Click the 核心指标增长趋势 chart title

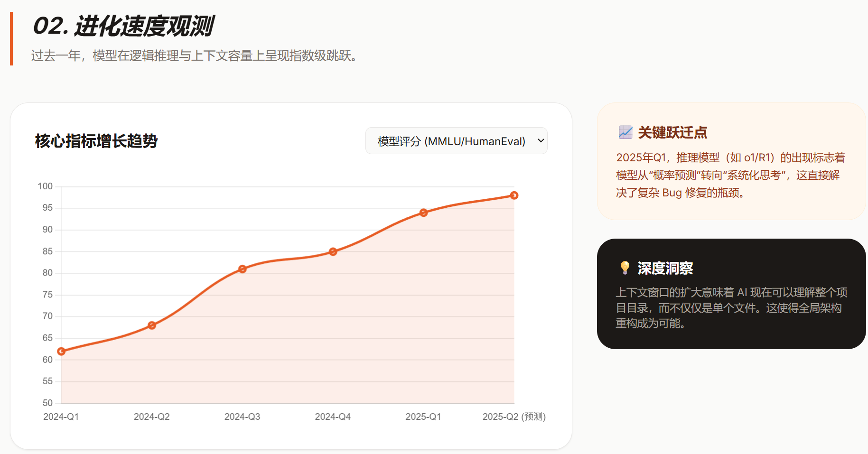click(x=96, y=141)
